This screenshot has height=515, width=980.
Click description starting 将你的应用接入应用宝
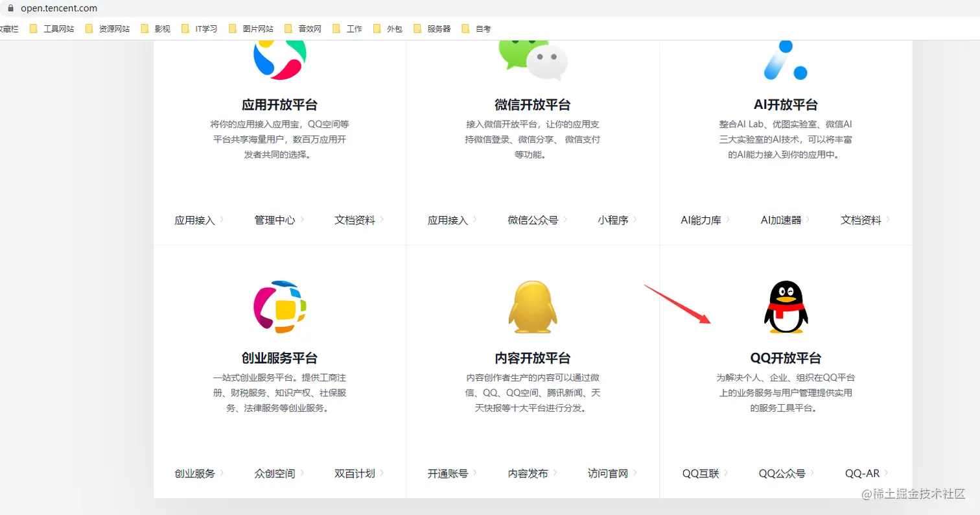[x=279, y=139]
